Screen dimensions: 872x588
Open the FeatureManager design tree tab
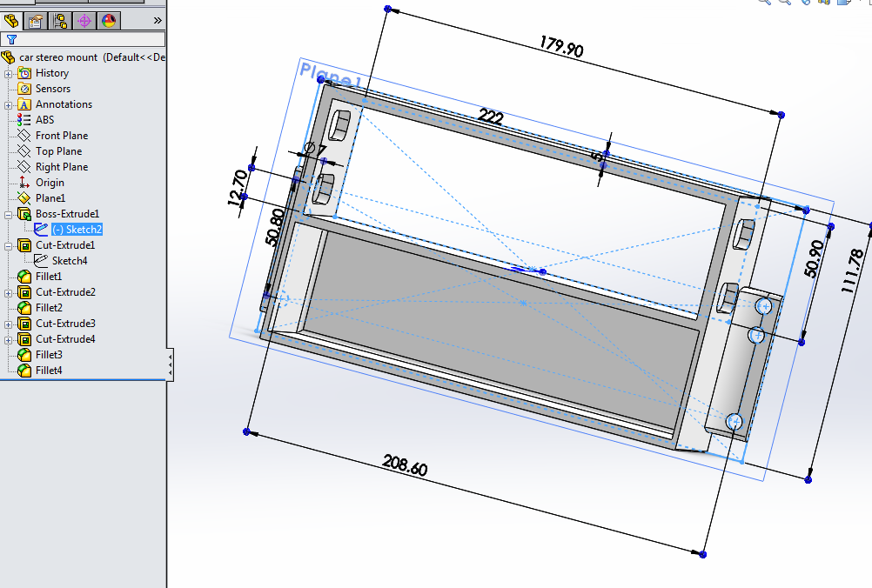point(12,20)
